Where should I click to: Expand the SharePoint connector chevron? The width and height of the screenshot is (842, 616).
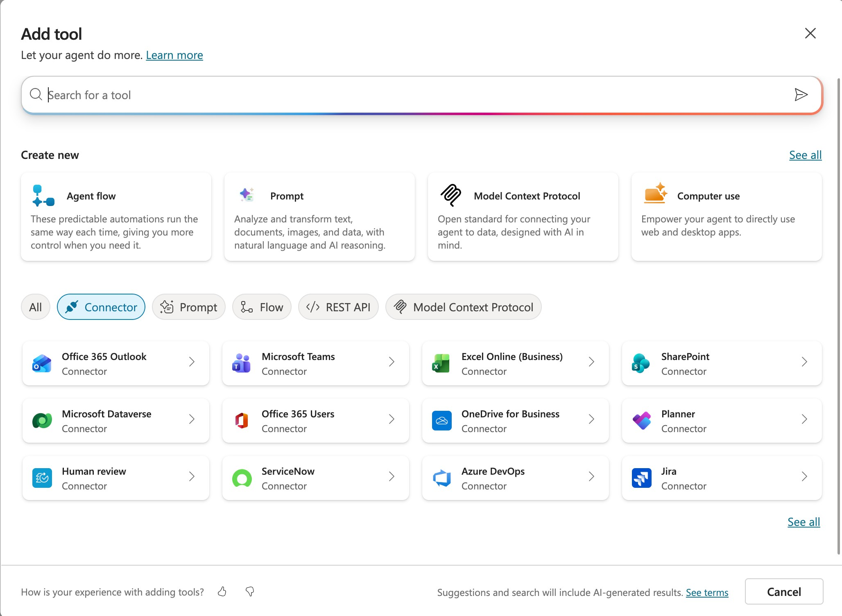(x=804, y=362)
